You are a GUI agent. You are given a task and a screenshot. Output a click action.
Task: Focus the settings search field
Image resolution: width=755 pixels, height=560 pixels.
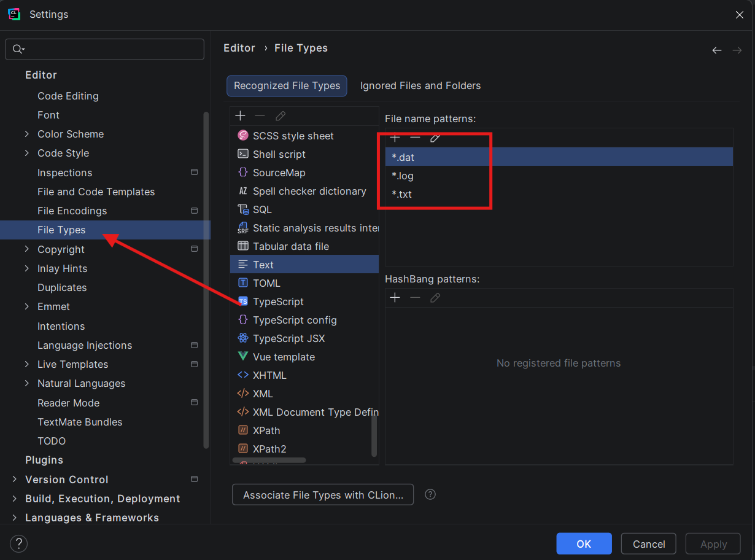point(104,49)
